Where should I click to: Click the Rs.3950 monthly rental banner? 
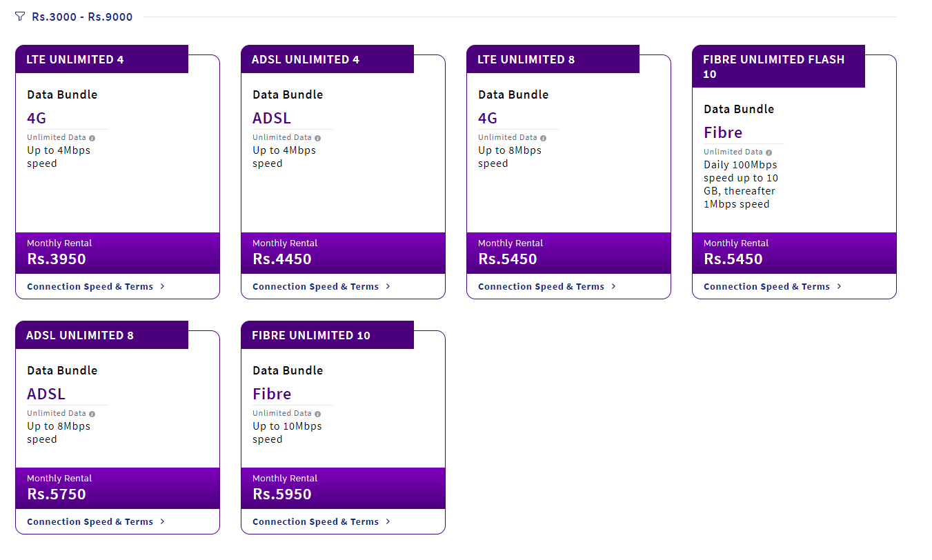coord(117,253)
